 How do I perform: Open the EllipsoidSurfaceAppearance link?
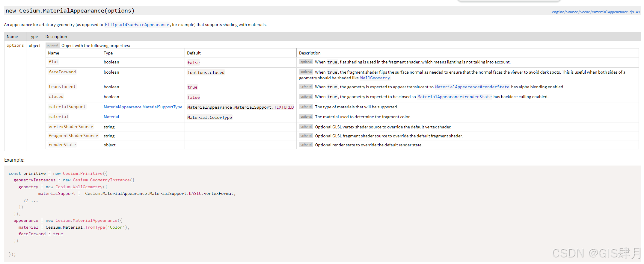[x=137, y=25]
